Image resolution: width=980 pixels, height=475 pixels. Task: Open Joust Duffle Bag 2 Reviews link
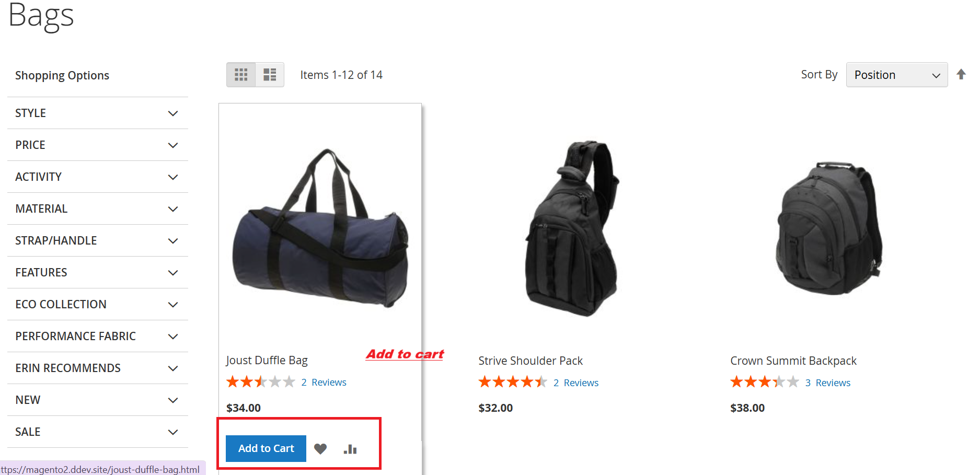(324, 383)
